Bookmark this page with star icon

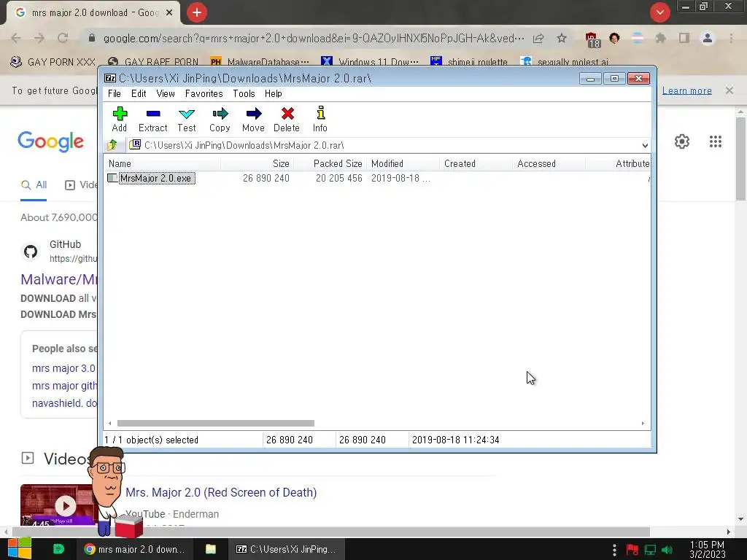pyautogui.click(x=562, y=38)
